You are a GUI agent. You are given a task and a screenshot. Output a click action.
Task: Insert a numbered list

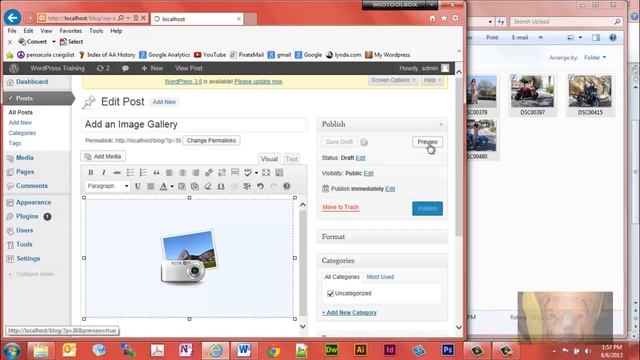pos(143,173)
